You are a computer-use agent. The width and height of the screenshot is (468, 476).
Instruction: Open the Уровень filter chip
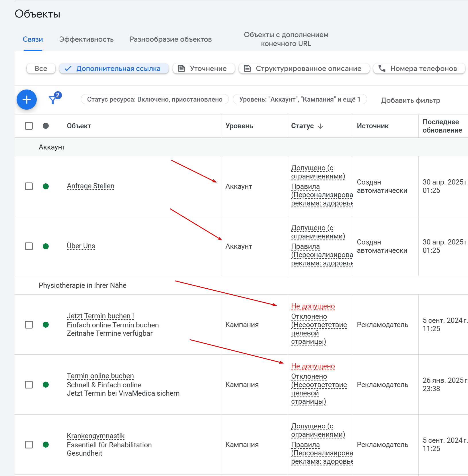tap(300, 99)
